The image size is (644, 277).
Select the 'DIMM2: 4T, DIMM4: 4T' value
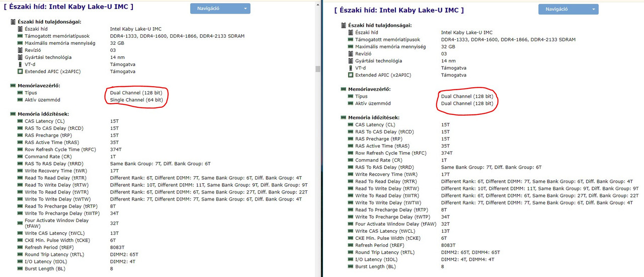coord(468,259)
